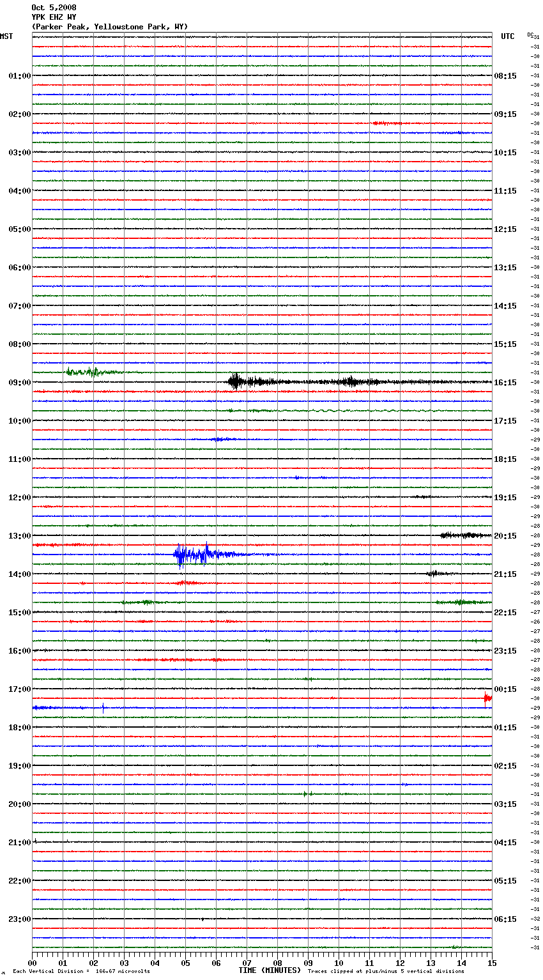Select the "23:00" MST time label
This screenshot has height=980, width=543.
click(20, 919)
